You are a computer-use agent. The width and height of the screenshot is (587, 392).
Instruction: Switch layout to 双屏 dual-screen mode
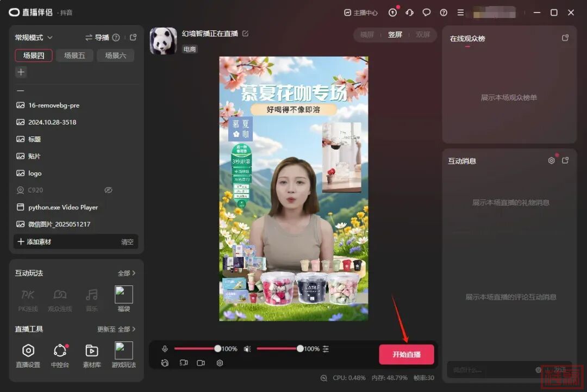coord(423,35)
